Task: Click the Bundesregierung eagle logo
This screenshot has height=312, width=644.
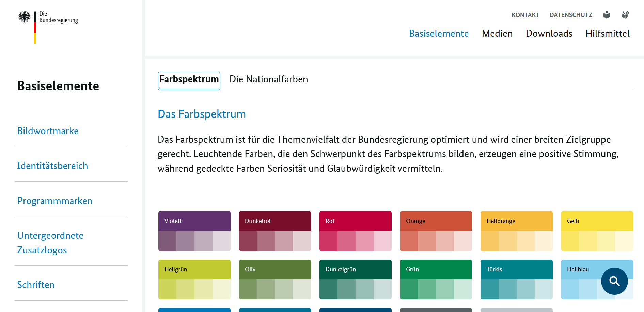Action: coord(48,27)
